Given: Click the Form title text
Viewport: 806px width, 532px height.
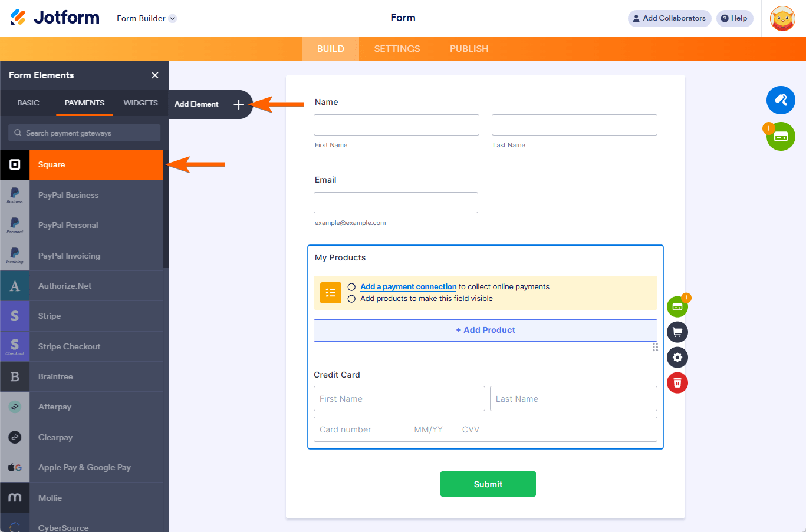Looking at the screenshot, I should click(403, 18).
